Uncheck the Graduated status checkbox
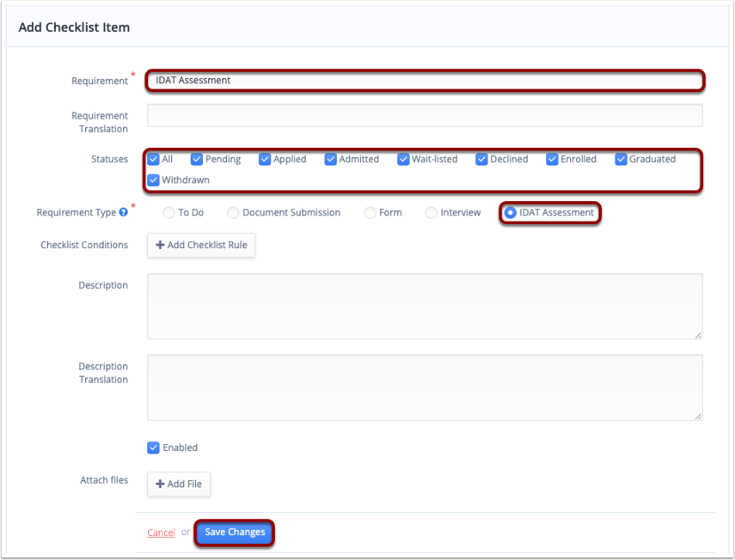Screen dimensions: 735x560 (x=622, y=159)
